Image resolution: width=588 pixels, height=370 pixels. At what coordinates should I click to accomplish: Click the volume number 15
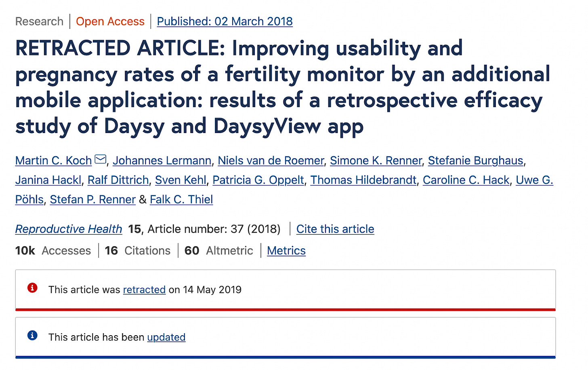(134, 229)
